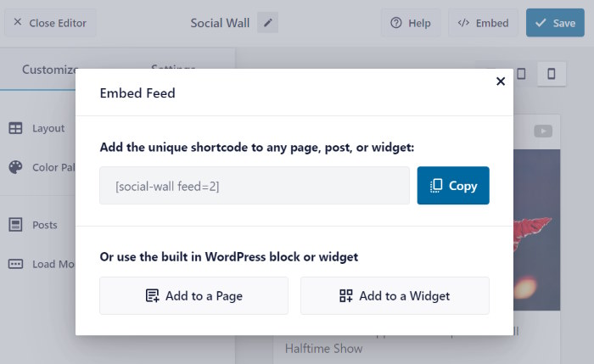
Task: Switch to the Settings tab
Action: coord(173,68)
